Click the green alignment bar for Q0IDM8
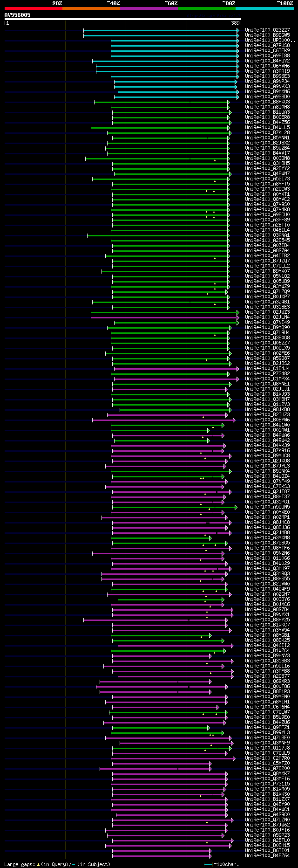298x868 pixels. [x=157, y=158]
